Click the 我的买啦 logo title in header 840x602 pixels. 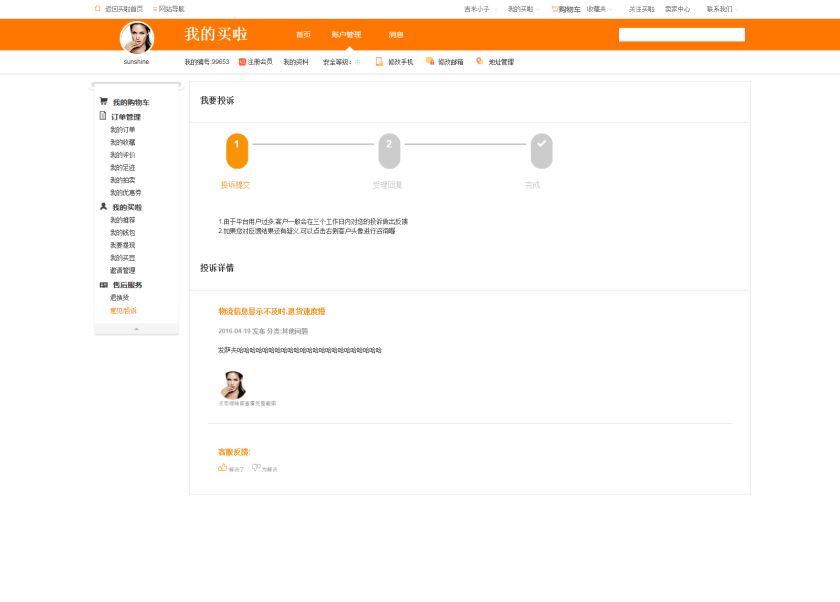click(x=216, y=34)
